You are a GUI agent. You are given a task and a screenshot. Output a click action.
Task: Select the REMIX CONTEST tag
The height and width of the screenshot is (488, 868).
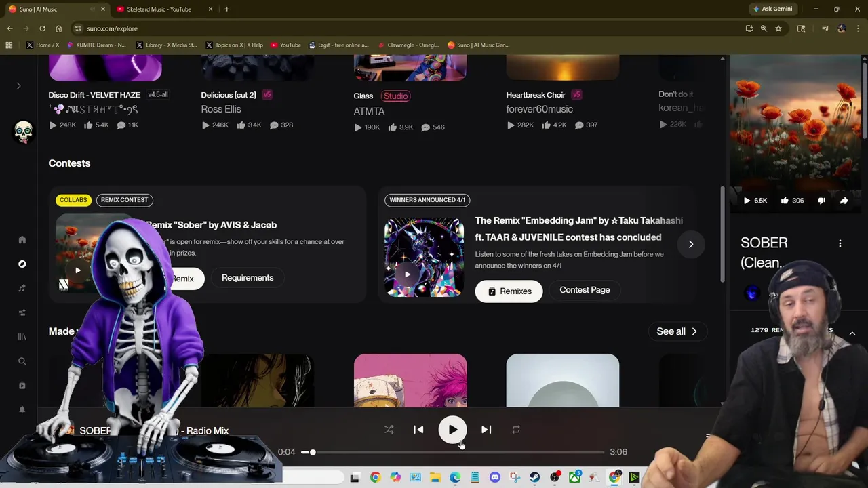point(124,200)
